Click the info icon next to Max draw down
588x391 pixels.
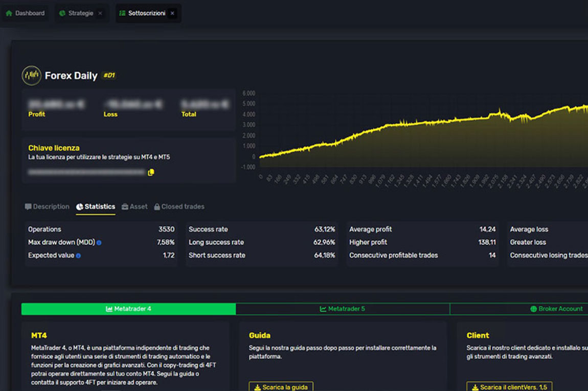click(x=99, y=243)
